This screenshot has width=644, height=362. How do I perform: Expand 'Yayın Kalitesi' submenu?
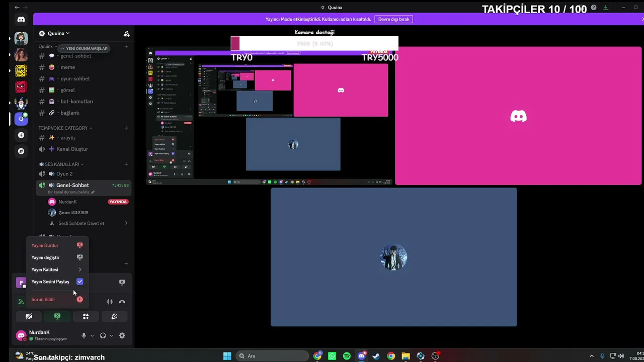pyautogui.click(x=56, y=269)
